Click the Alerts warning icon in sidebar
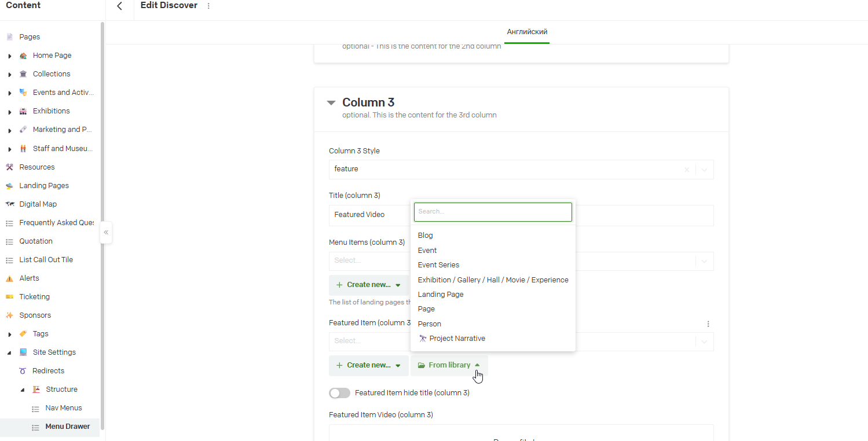This screenshot has width=868, height=441. 9,278
